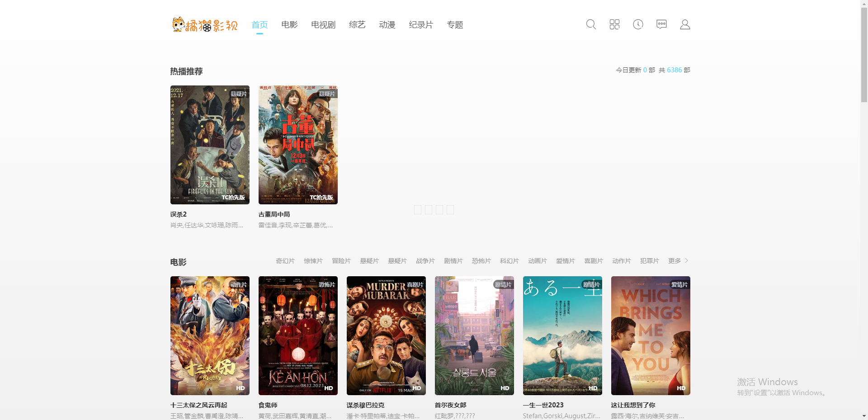This screenshot has height=420, width=868.
Task: Click the 古董局中局 title text
Action: point(274,214)
